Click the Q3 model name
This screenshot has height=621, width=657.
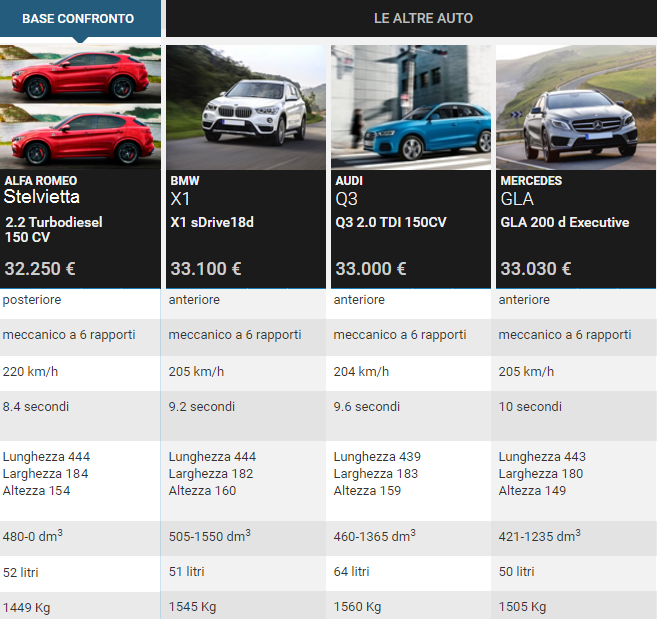pyautogui.click(x=346, y=199)
